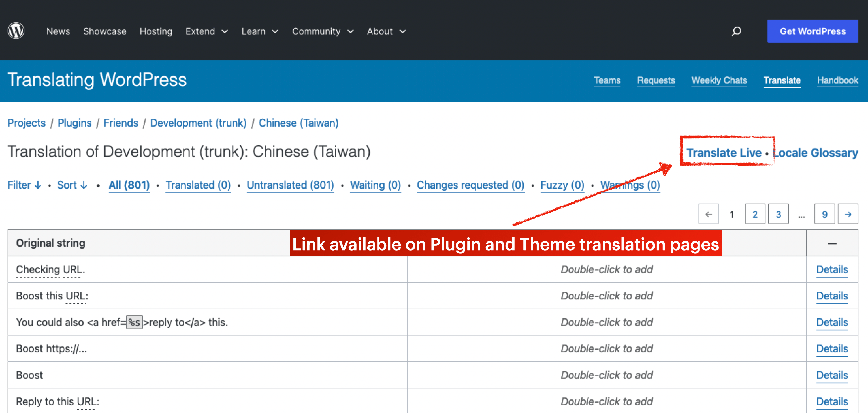
Task: Open Details for Reply to this URL: row
Action: click(x=832, y=402)
